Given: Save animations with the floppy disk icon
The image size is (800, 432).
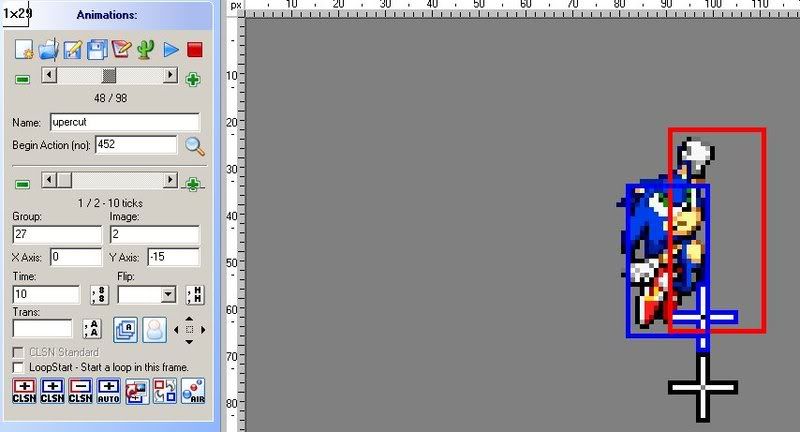Looking at the screenshot, I should [97, 49].
